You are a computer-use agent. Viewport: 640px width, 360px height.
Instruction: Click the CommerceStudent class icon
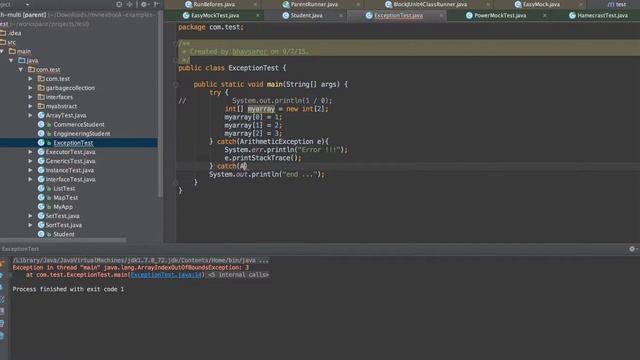point(41,124)
